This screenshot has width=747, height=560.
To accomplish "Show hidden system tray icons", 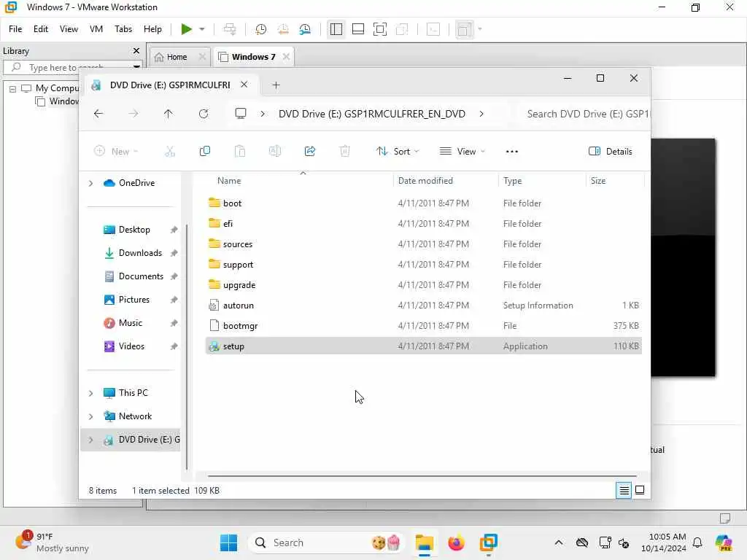I will 558,542.
